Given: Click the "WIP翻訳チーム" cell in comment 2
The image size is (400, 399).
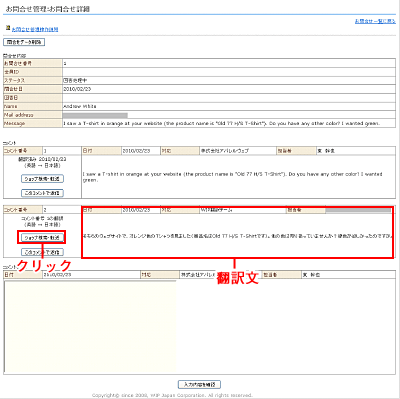Looking at the screenshot, I should (243, 210).
